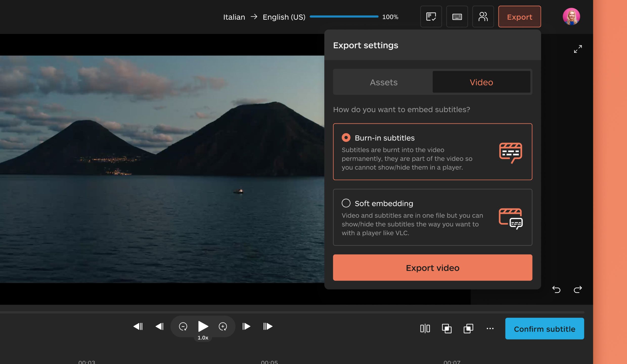Click the 1.0x playback speed label

coord(203,338)
